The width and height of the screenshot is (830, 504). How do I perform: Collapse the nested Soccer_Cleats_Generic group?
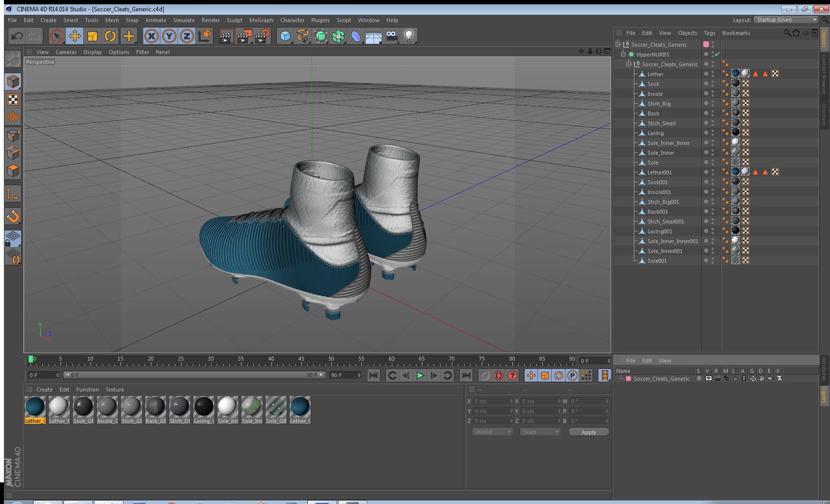pyautogui.click(x=629, y=64)
